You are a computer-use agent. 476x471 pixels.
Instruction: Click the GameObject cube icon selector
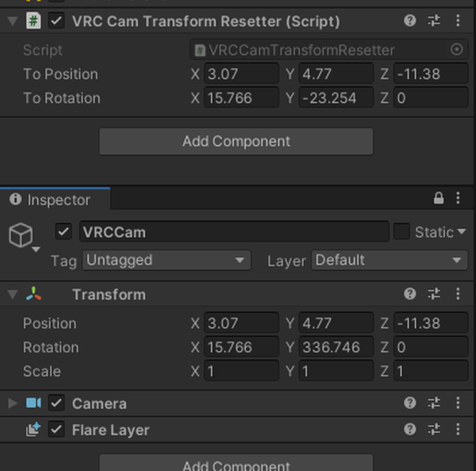click(x=24, y=237)
